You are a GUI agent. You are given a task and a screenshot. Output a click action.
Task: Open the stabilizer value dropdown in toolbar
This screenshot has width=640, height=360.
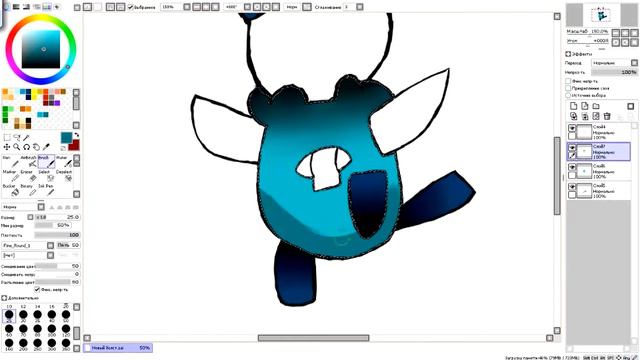point(360,7)
